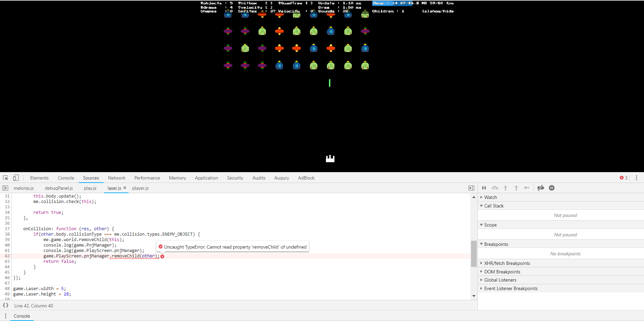
Task: Switch to play.js file tab
Action: (90, 188)
